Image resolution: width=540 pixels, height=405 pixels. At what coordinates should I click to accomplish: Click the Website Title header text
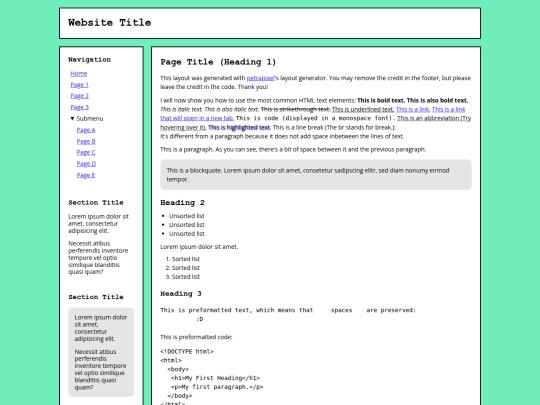pyautogui.click(x=110, y=23)
